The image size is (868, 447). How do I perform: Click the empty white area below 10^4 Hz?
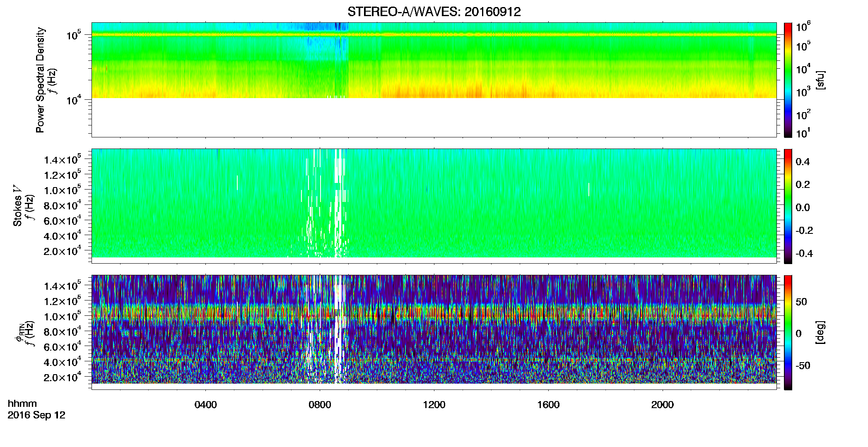(434, 117)
